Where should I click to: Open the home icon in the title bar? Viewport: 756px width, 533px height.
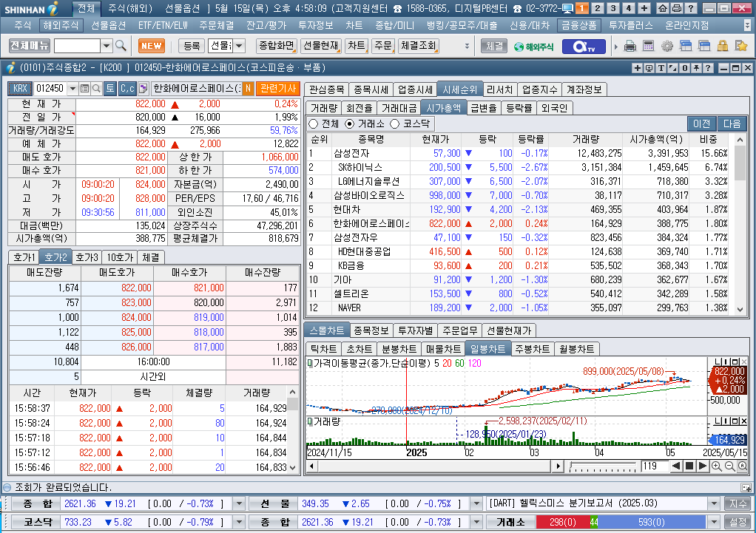[664, 8]
